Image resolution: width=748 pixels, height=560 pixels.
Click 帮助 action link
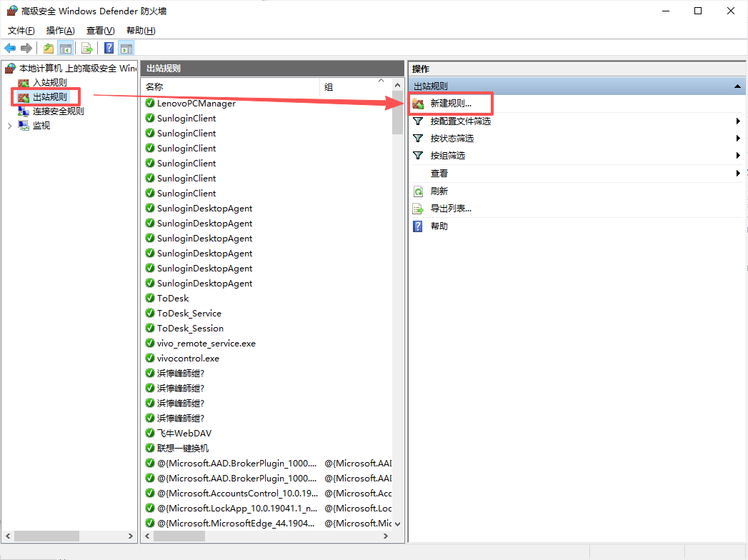point(439,226)
